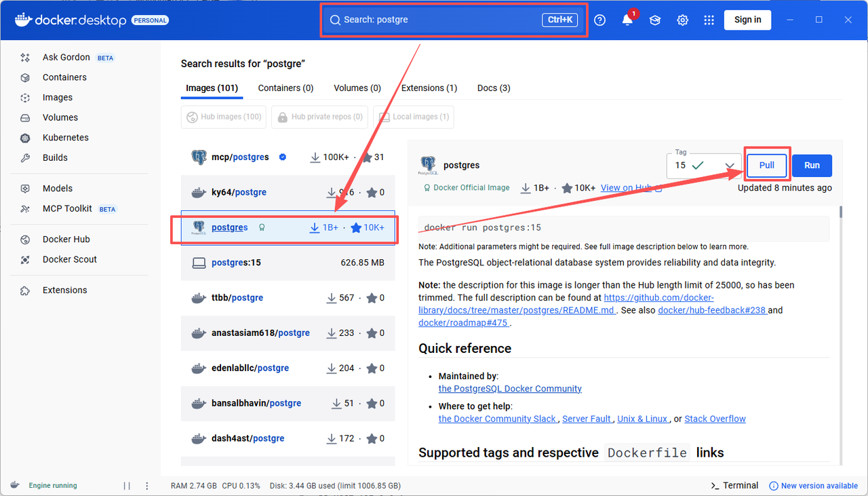Open the Learning center graduation cap icon
The width and height of the screenshot is (868, 496).
654,20
